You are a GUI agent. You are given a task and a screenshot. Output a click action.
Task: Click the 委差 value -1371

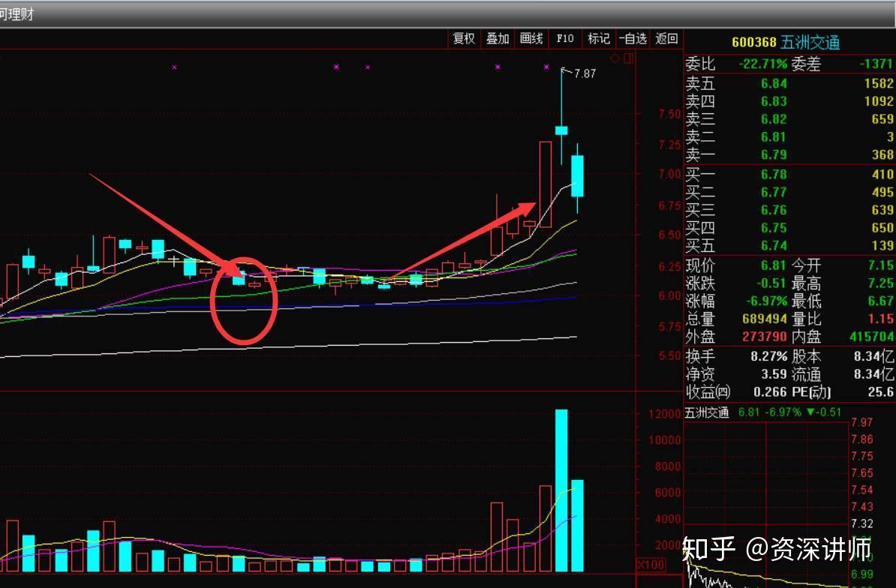pyautogui.click(x=876, y=64)
